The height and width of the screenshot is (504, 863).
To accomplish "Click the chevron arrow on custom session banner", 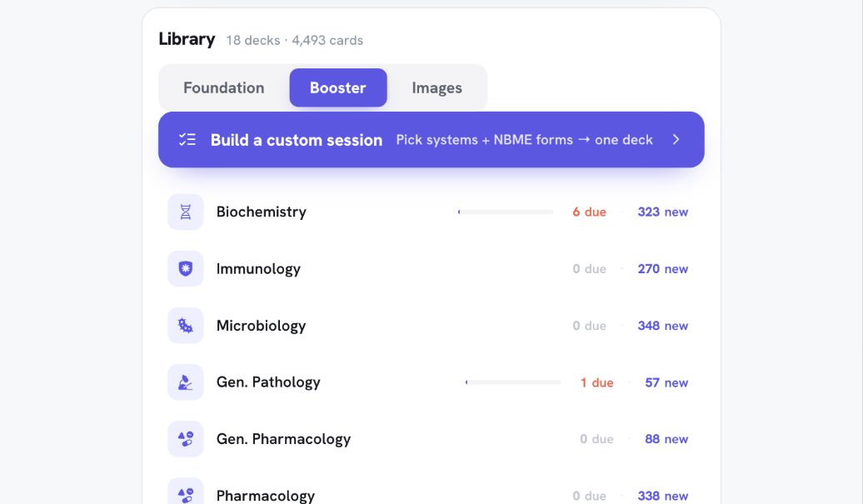I will (676, 140).
